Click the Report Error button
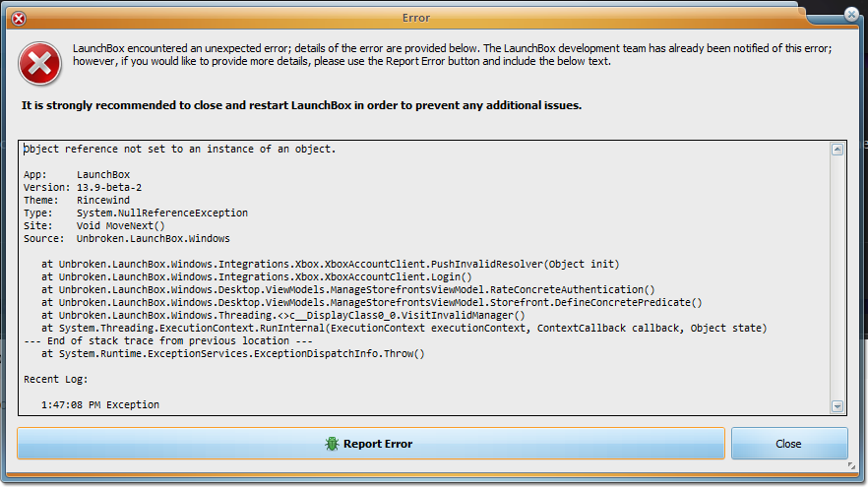This screenshot has width=868, height=487. click(370, 444)
